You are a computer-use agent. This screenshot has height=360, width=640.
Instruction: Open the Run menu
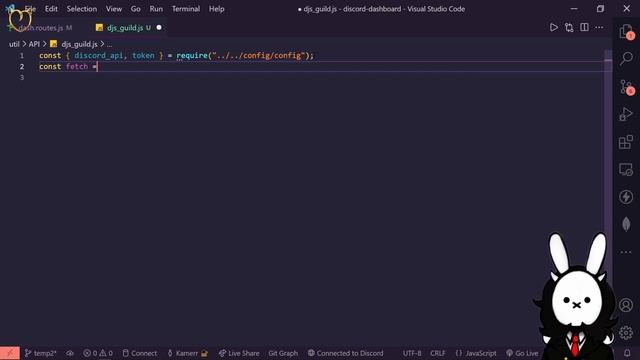(156, 9)
